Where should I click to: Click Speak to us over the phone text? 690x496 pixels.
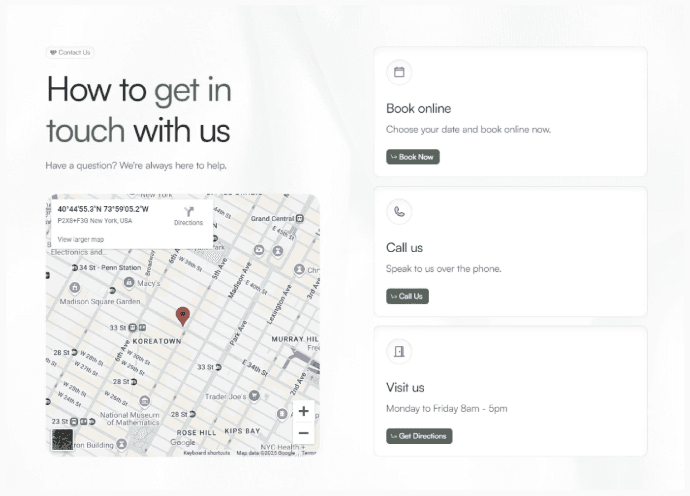coord(444,269)
